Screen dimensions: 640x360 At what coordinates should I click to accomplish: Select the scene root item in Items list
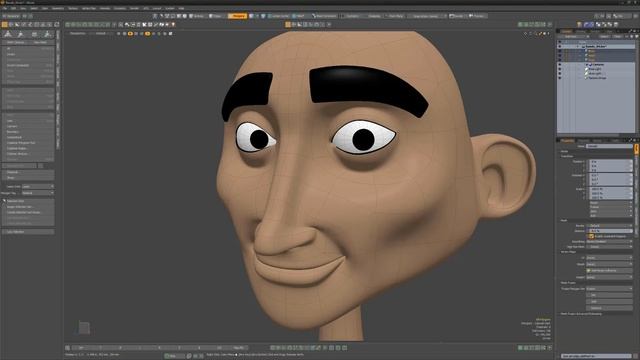click(x=596, y=46)
